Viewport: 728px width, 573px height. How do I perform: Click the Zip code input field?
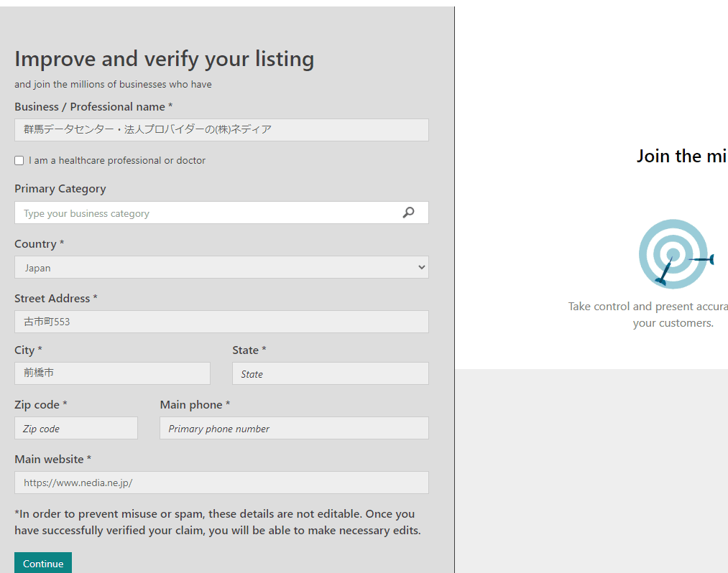coord(76,428)
